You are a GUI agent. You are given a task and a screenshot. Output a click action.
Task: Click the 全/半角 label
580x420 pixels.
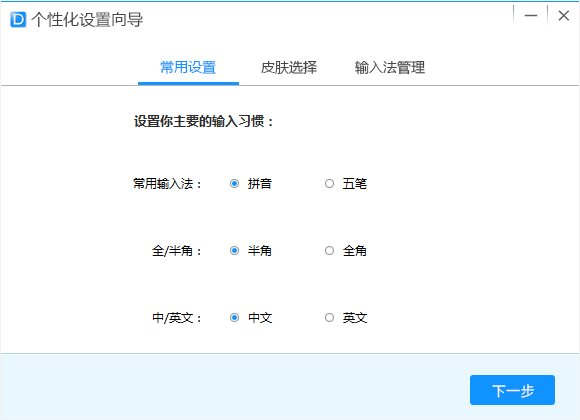pyautogui.click(x=177, y=251)
